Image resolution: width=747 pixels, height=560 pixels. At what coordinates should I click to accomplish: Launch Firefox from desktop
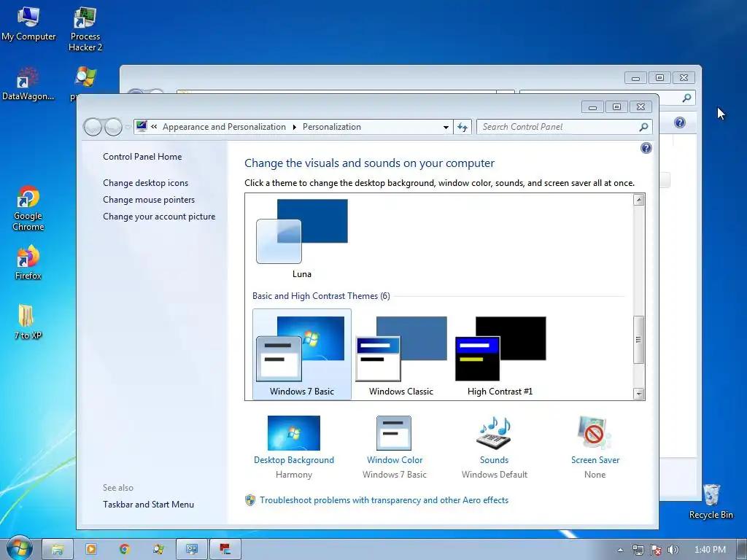click(x=28, y=262)
